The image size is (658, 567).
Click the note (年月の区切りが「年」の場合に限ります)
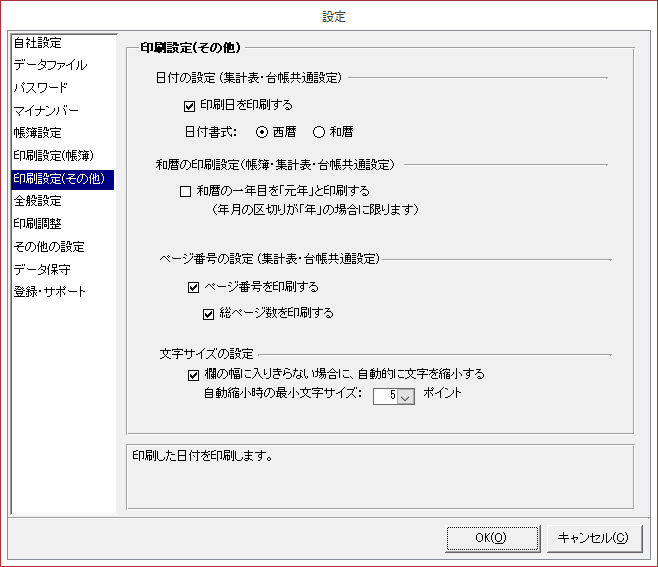pyautogui.click(x=315, y=209)
